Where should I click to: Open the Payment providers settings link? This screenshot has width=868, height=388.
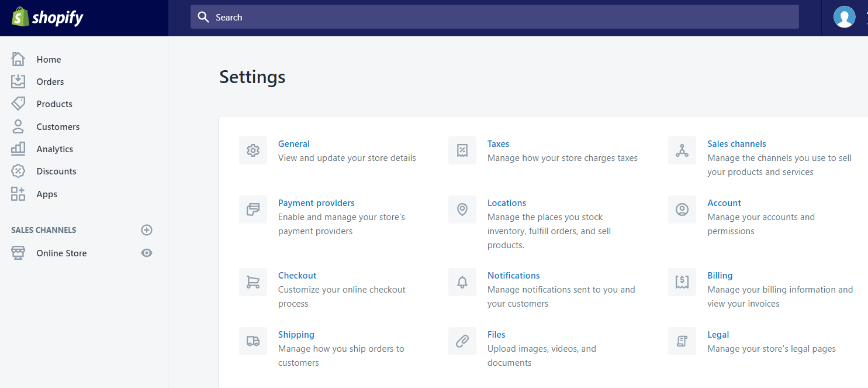click(x=316, y=202)
